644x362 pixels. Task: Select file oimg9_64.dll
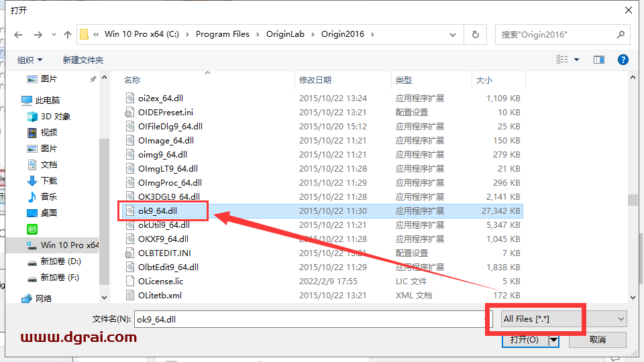(162, 154)
